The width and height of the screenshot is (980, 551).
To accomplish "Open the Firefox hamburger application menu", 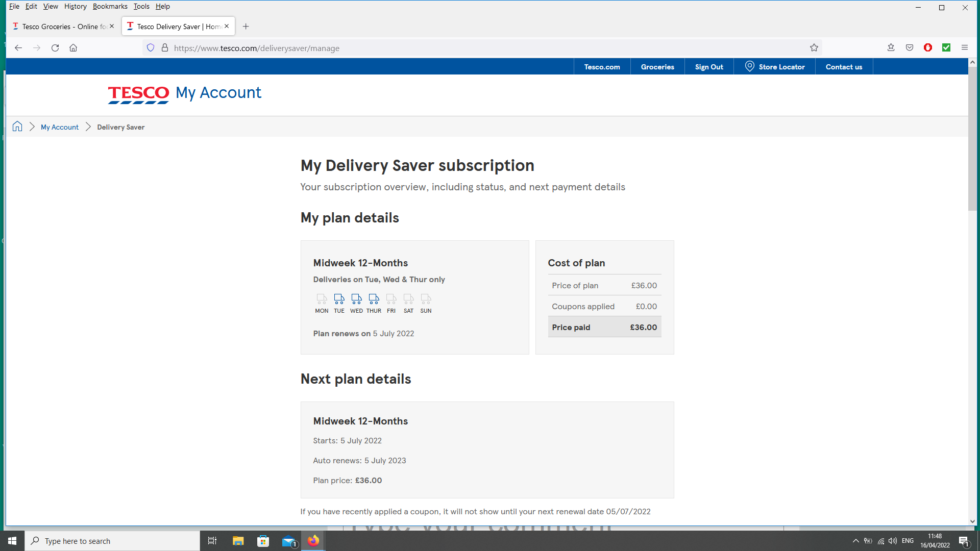I will [x=965, y=47].
